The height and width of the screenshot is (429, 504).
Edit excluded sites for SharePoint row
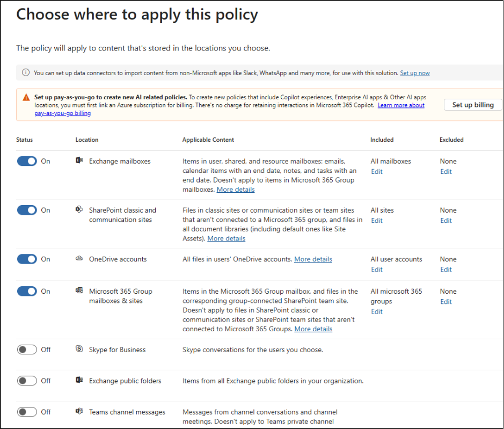point(446,221)
